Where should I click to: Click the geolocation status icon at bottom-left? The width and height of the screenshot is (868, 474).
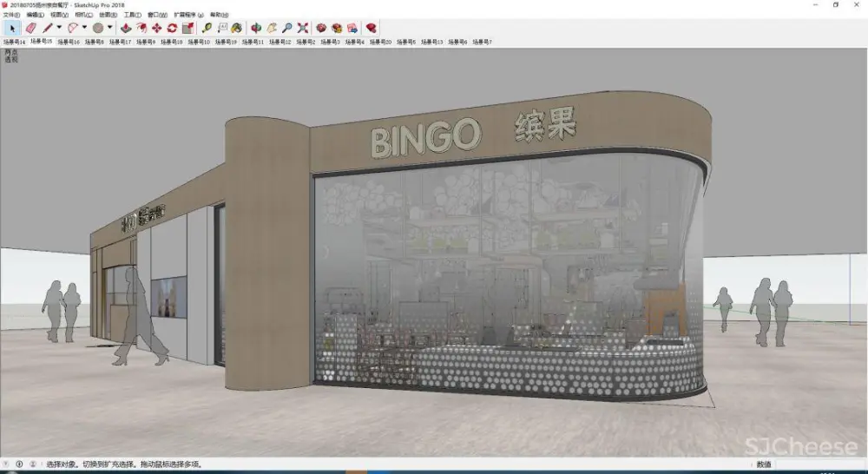pos(8,464)
